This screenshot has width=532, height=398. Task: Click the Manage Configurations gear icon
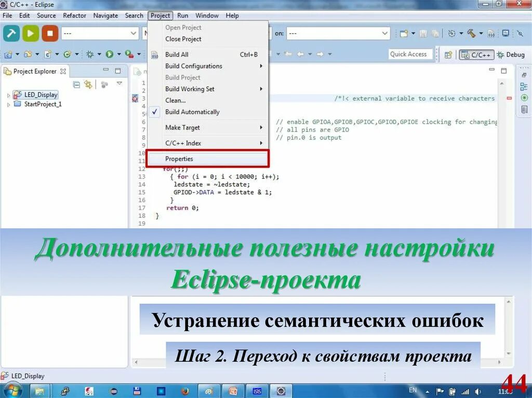pos(451,33)
